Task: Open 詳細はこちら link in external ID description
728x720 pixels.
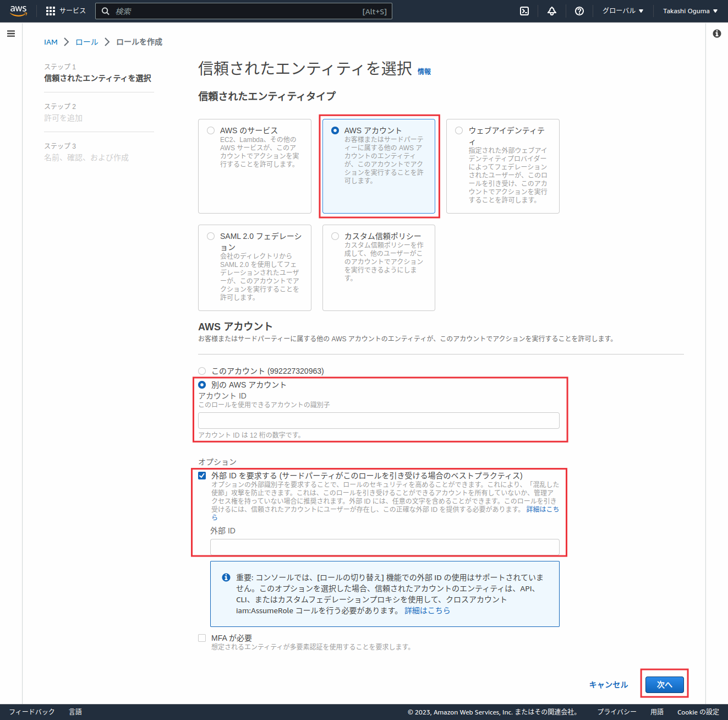Action: [x=543, y=509]
